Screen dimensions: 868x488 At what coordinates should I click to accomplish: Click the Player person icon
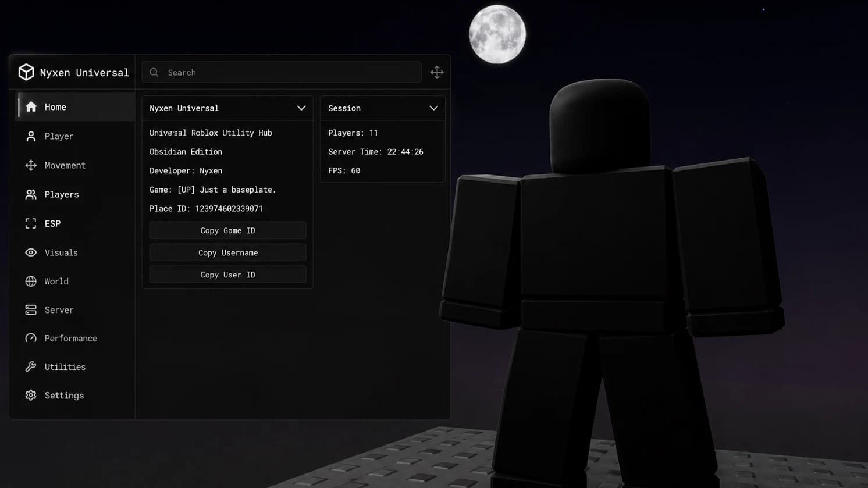coord(31,136)
